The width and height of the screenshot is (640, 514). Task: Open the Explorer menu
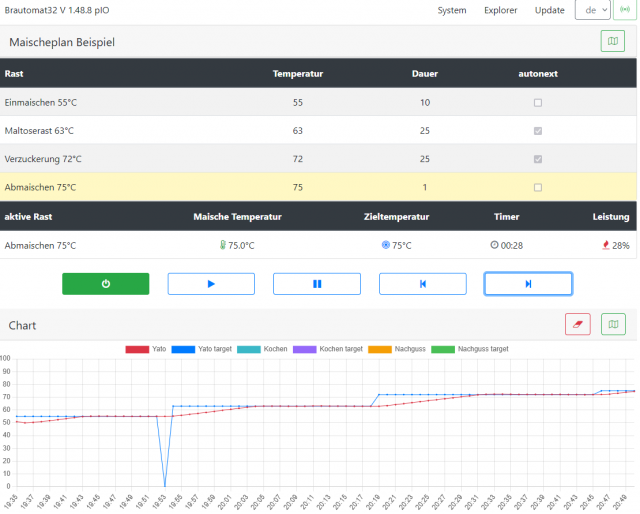pyautogui.click(x=500, y=10)
